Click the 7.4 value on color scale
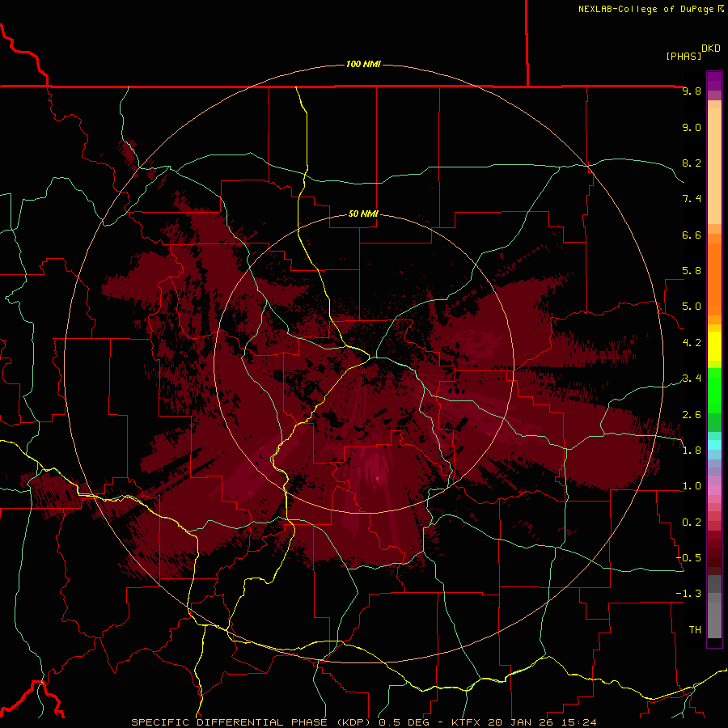728x728 pixels. coord(692,199)
